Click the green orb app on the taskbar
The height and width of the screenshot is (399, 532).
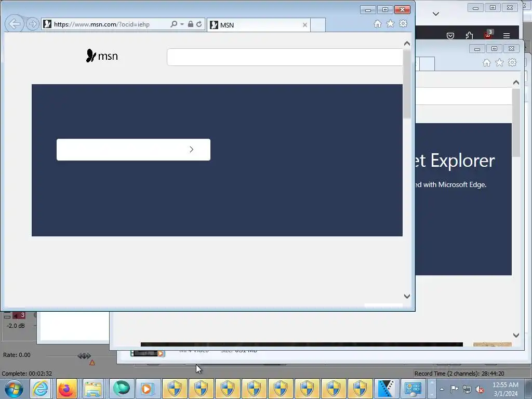tap(122, 389)
